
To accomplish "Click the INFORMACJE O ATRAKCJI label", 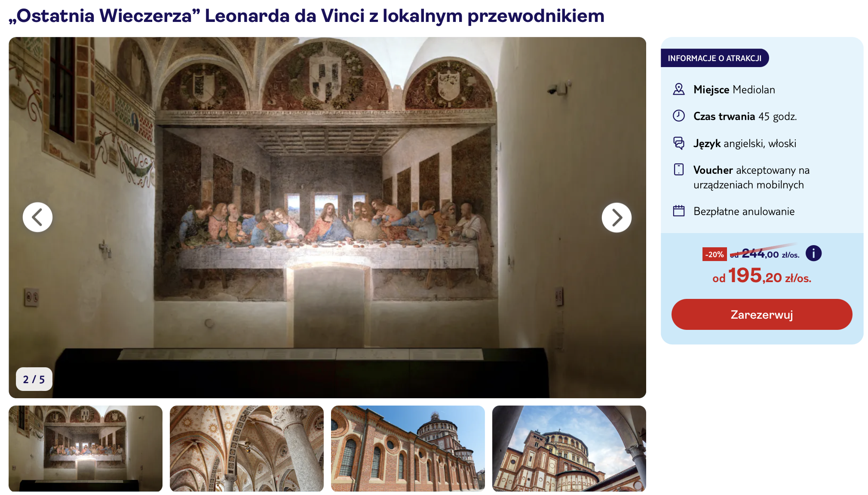I will click(x=715, y=58).
